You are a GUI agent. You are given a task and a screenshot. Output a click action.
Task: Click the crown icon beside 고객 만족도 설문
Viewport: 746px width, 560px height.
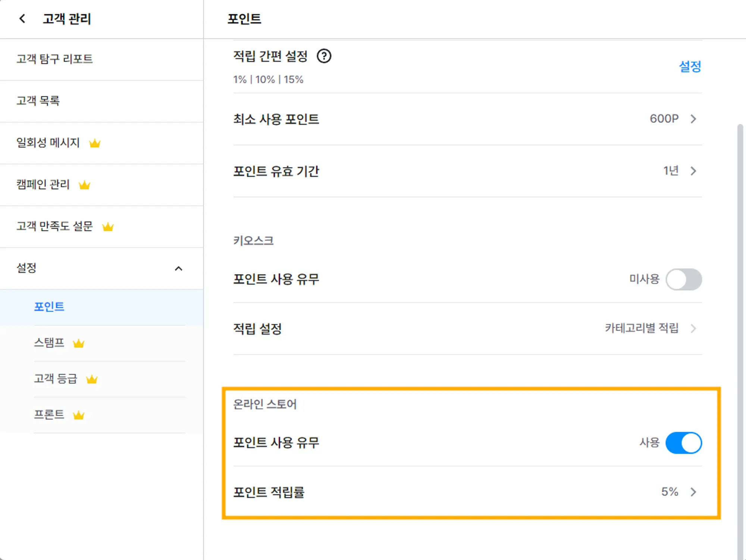point(108,227)
